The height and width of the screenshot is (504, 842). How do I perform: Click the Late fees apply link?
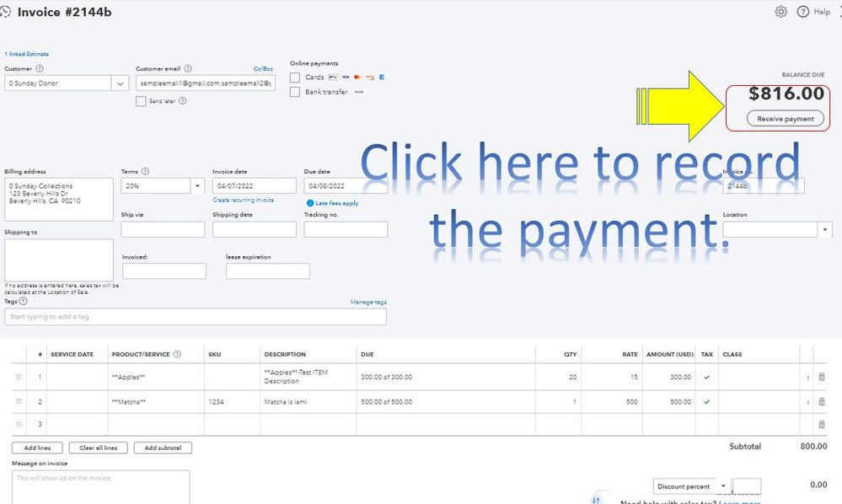tap(336, 203)
